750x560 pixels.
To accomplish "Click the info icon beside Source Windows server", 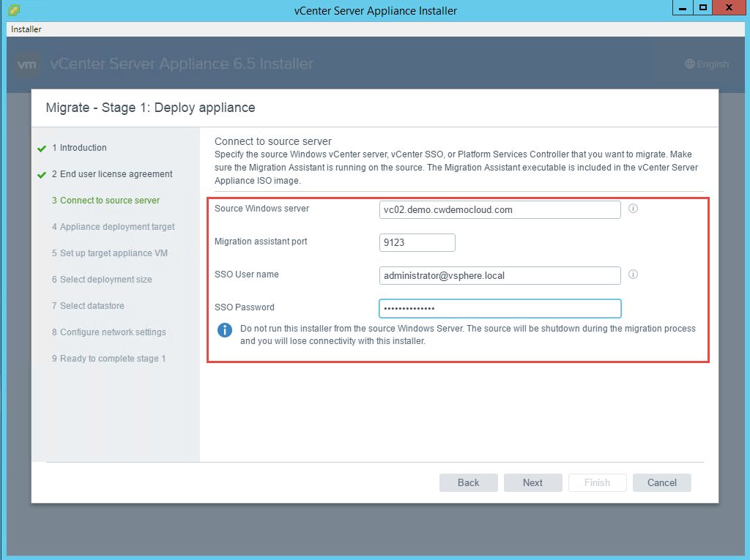I will click(633, 209).
